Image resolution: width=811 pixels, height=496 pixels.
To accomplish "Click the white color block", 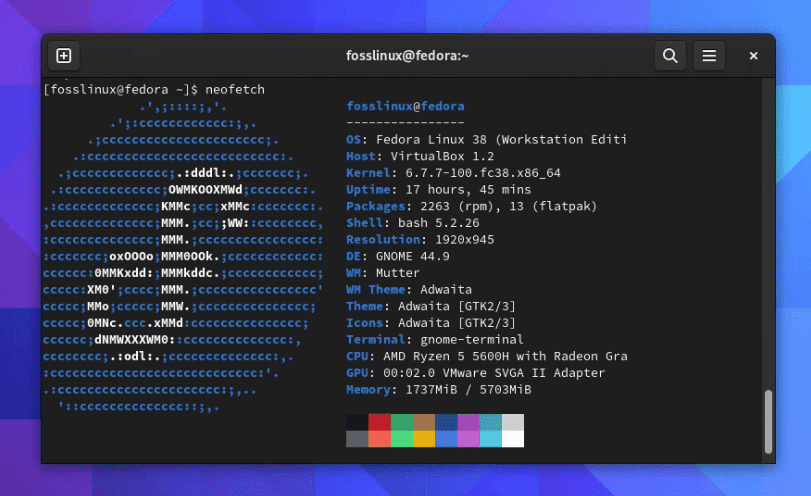I will 513,439.
